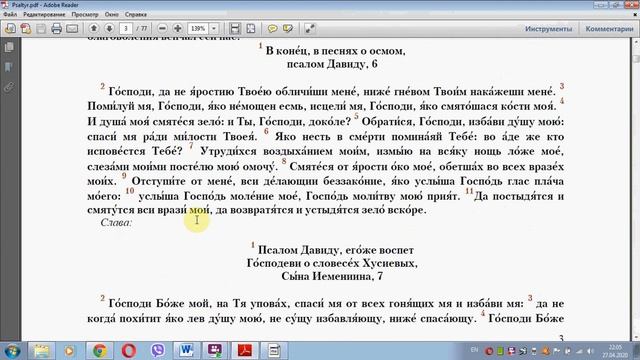
Task: Click the total pages label '/ 77'
Action: 142,29
